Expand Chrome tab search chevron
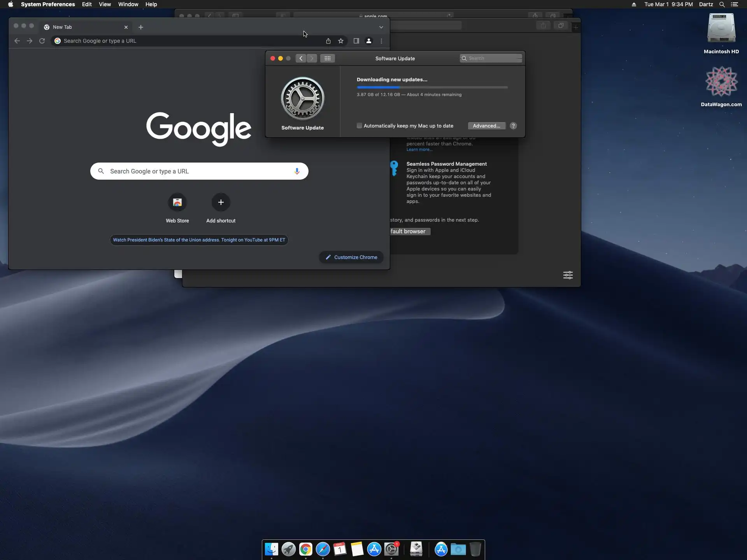Viewport: 747px width, 560px height. click(x=381, y=27)
